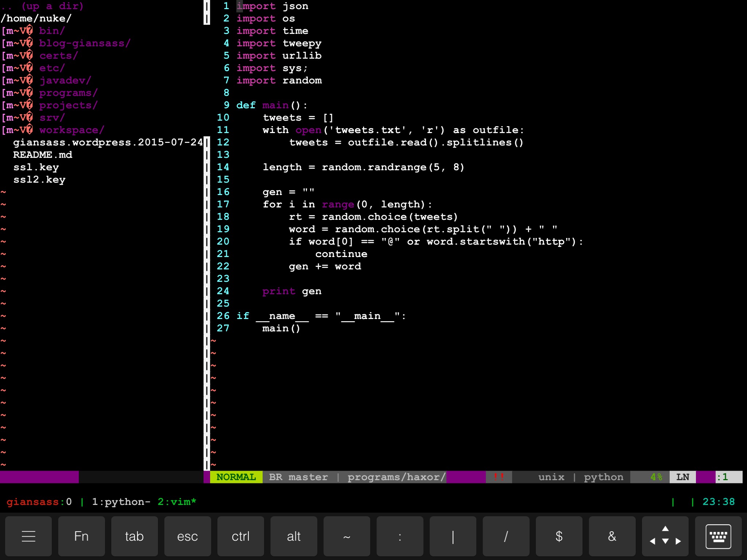Screen dimensions: 747x560
Task: Tap the ampersand key
Action: point(612,536)
